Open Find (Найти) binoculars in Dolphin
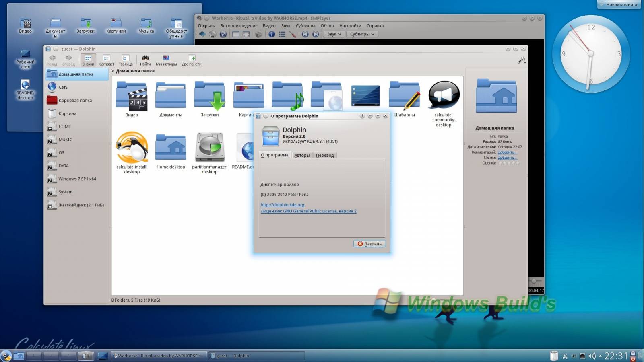The image size is (644, 362). coord(145,60)
